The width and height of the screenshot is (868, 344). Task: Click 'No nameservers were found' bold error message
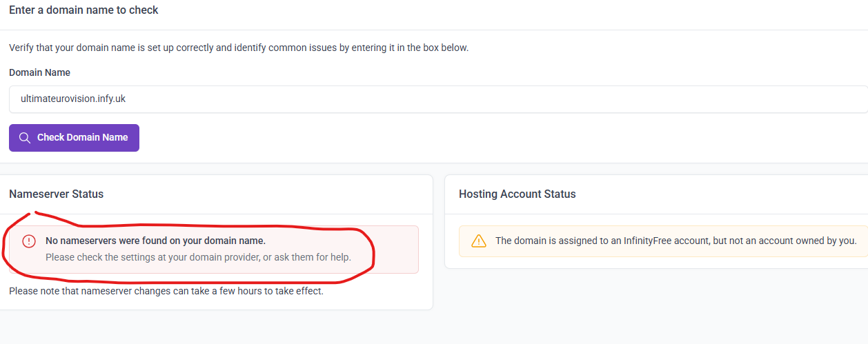(155, 241)
